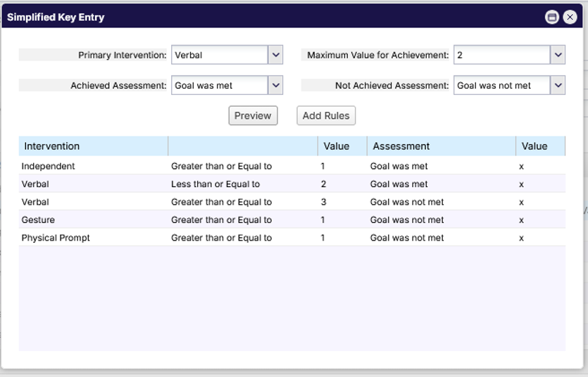Click 'Goal was not met' in Physical Prompt row
Viewport: 588px width, 377px height.
407,238
